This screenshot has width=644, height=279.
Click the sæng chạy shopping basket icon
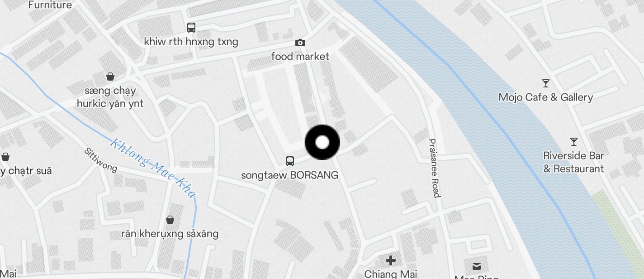click(x=110, y=77)
